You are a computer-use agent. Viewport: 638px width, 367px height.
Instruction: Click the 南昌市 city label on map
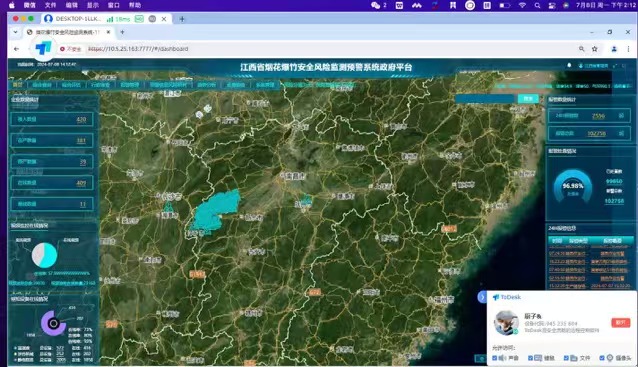[296, 176]
